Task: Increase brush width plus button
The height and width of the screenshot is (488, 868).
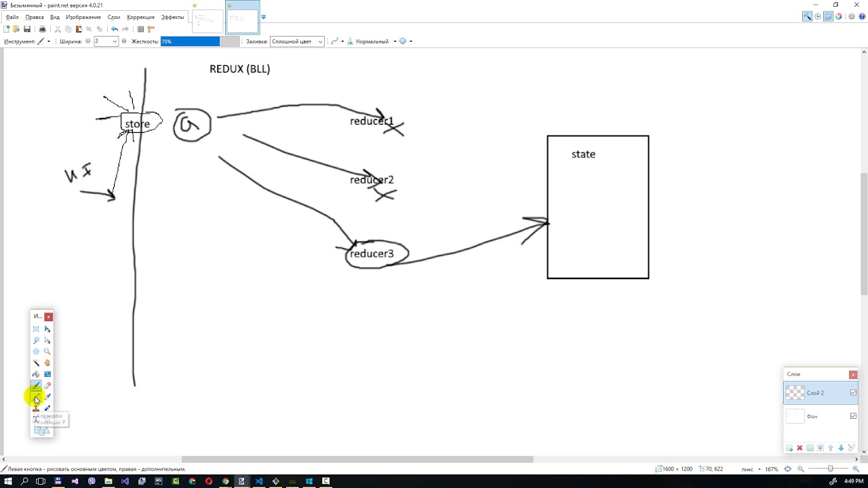Action: pyautogui.click(x=123, y=41)
